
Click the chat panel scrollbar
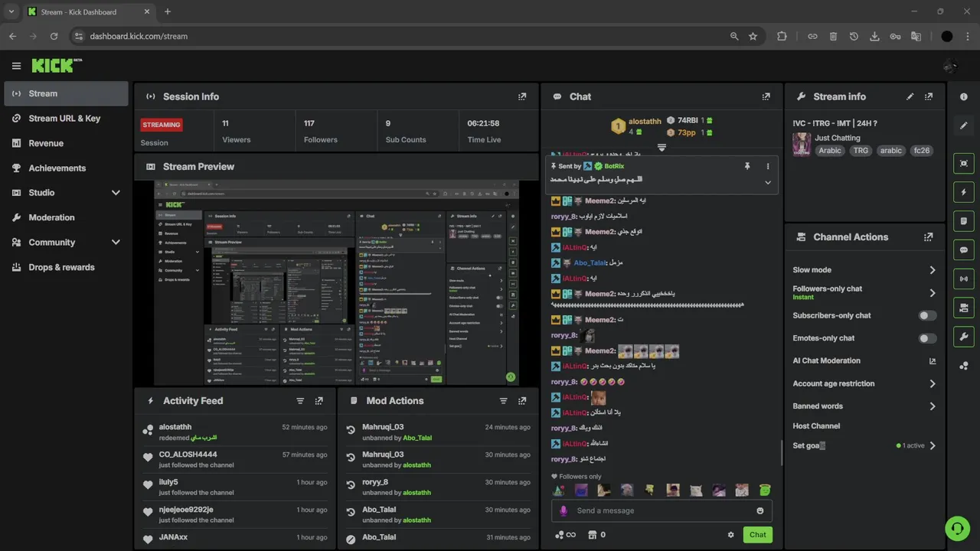point(781,452)
